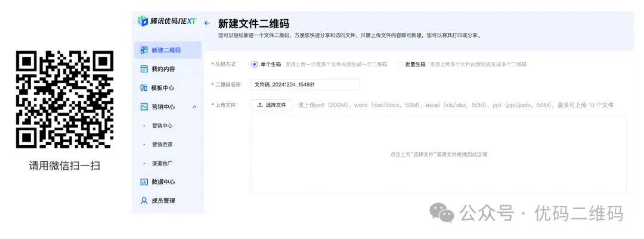Click the WeChat QR code image
Viewport: 644px width, 239px height.
coord(64,99)
